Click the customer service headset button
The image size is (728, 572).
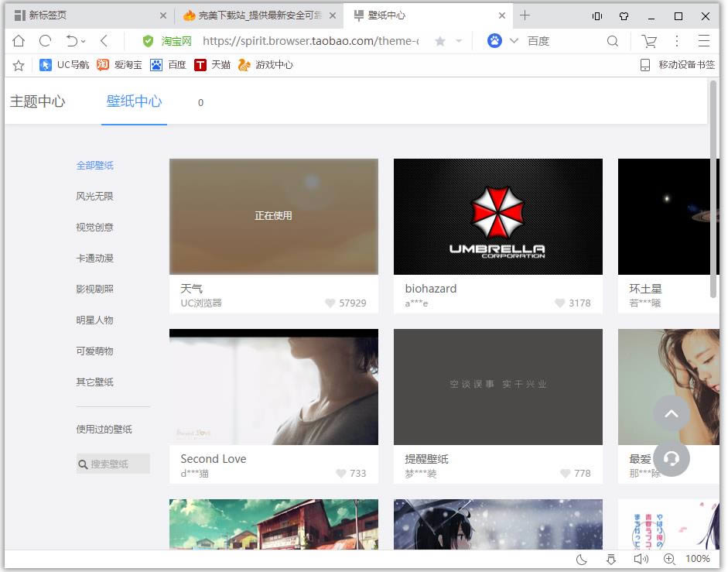(x=671, y=458)
